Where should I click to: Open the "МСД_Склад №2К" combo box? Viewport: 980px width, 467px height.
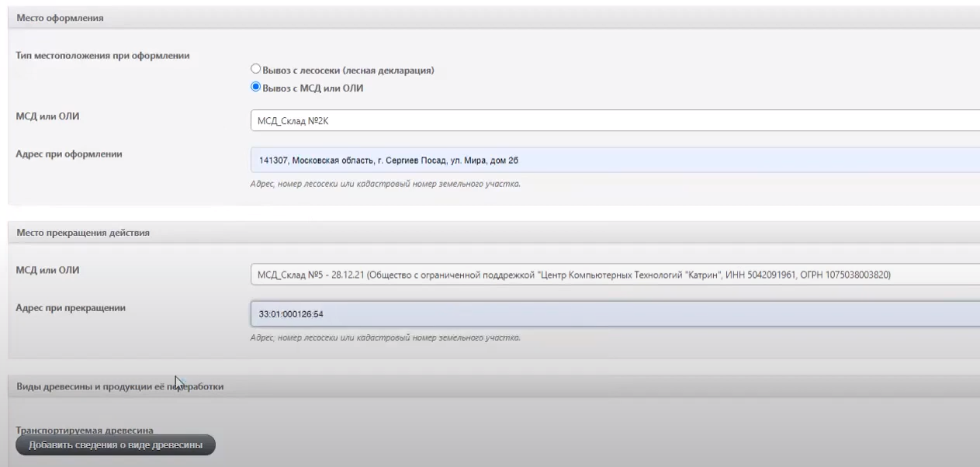coord(613,120)
